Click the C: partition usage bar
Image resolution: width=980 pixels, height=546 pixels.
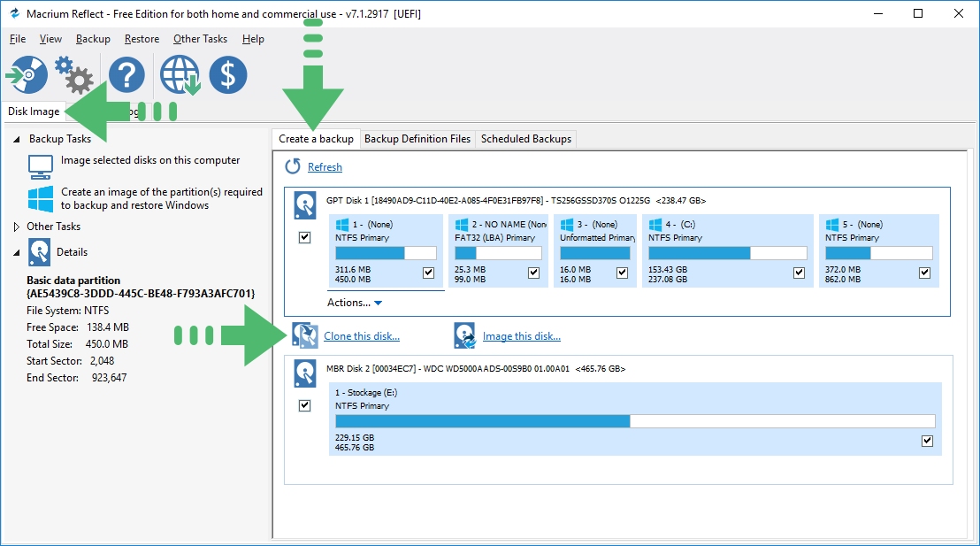(x=728, y=253)
